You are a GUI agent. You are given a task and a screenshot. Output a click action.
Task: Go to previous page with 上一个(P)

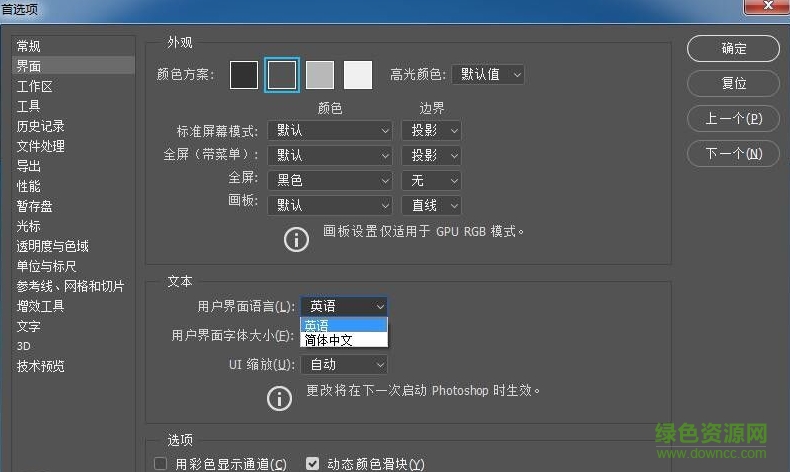coord(733,118)
